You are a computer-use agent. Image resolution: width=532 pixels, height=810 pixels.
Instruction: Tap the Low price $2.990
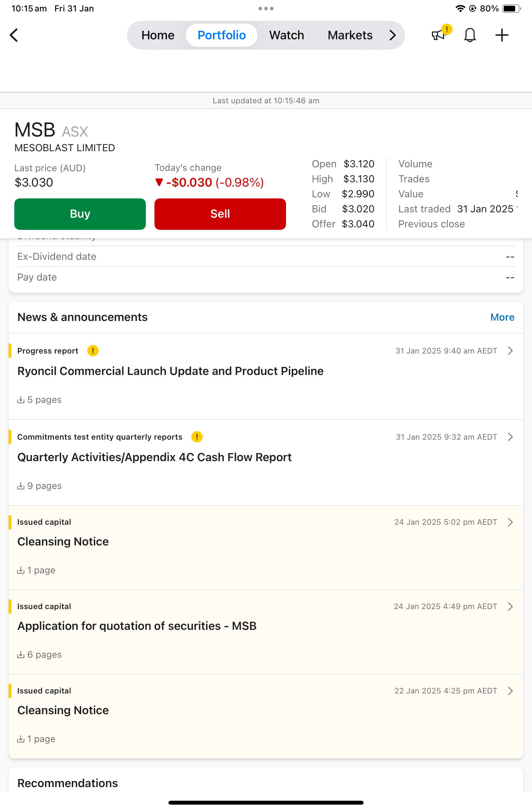[358, 194]
